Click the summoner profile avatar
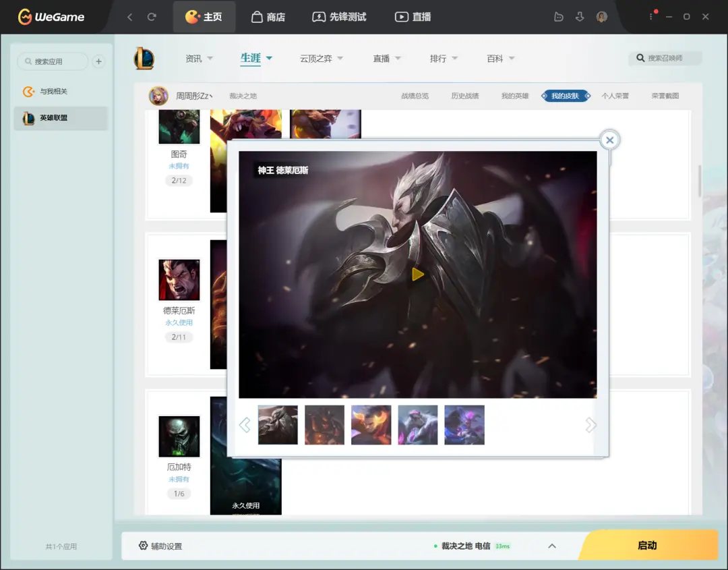728x570 pixels. point(158,96)
